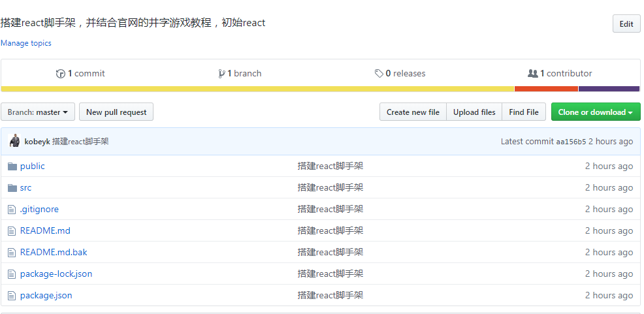Click the releases tag icon
The width and height of the screenshot is (644, 314).
tap(379, 74)
